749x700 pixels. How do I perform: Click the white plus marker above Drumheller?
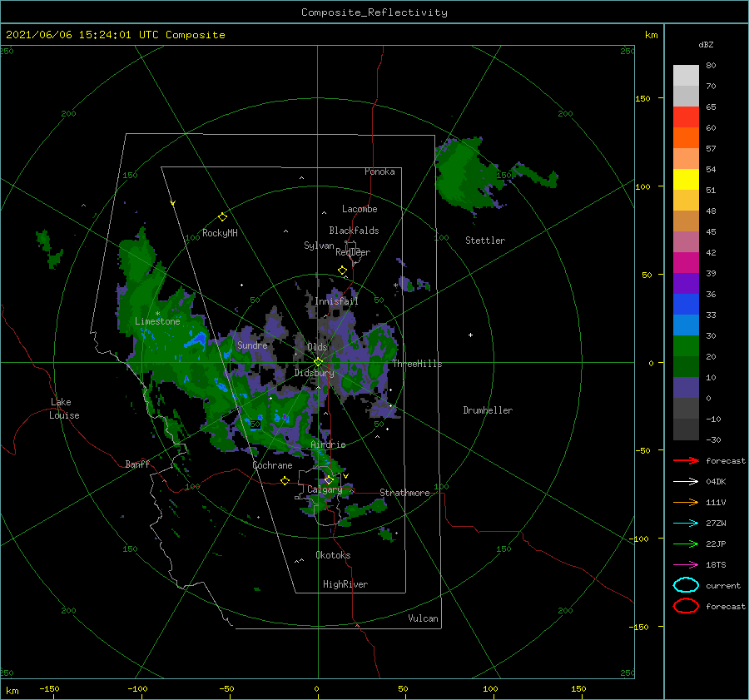coord(470,335)
